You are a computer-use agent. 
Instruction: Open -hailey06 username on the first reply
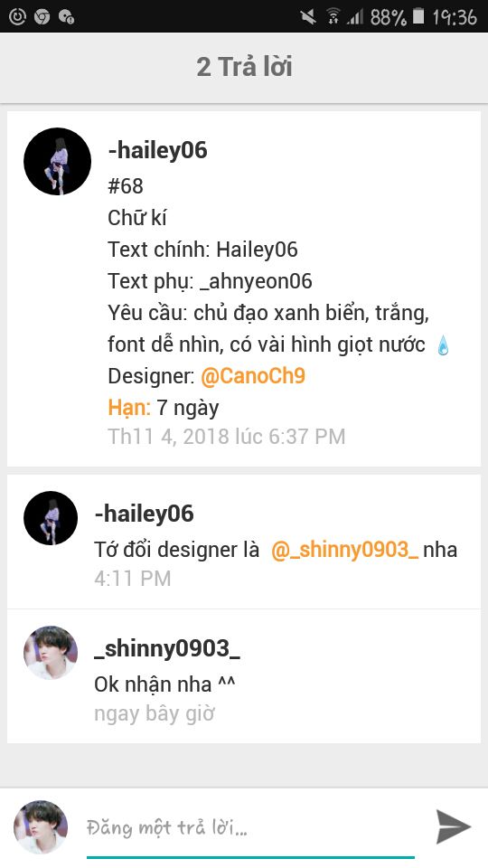pos(145,514)
